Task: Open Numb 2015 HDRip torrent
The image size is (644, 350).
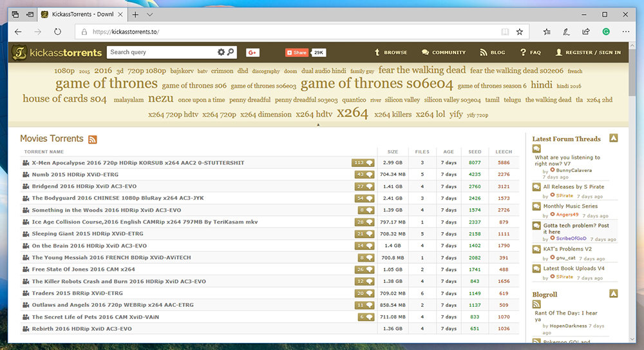Action: [x=75, y=175]
